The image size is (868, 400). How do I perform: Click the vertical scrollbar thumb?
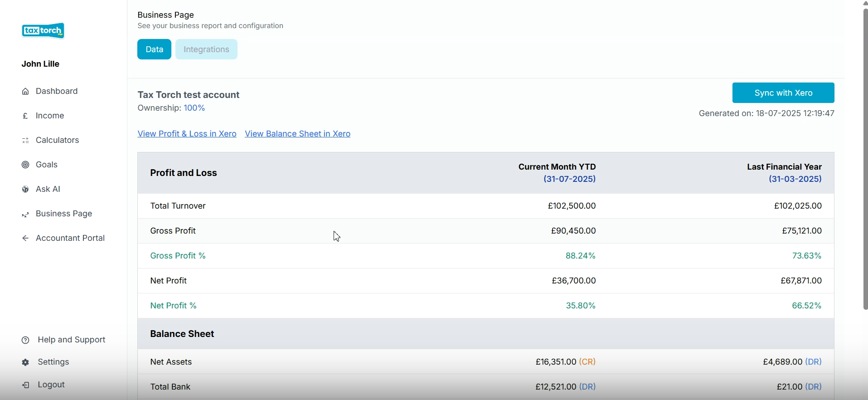click(865, 159)
